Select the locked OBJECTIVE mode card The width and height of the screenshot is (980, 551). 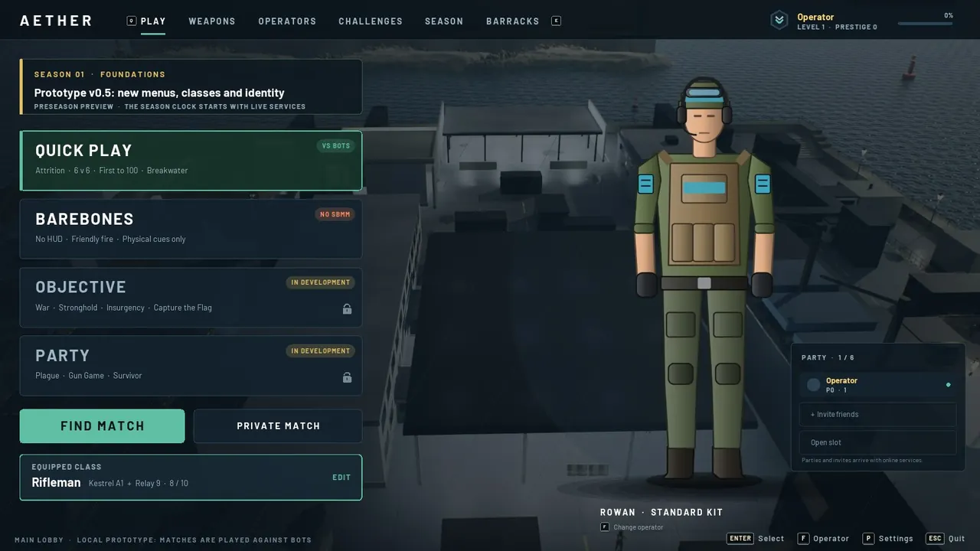tap(191, 297)
